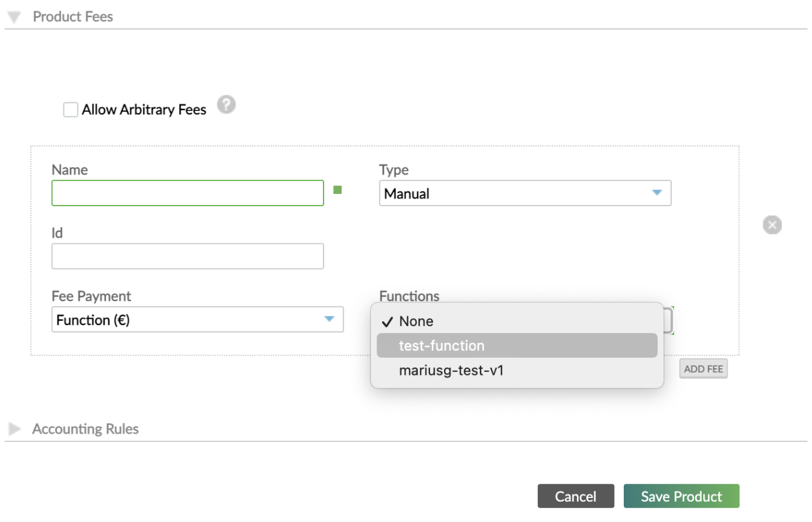
Task: Click the help icon next to Allow Arbitrary Fees
Action: click(x=226, y=105)
